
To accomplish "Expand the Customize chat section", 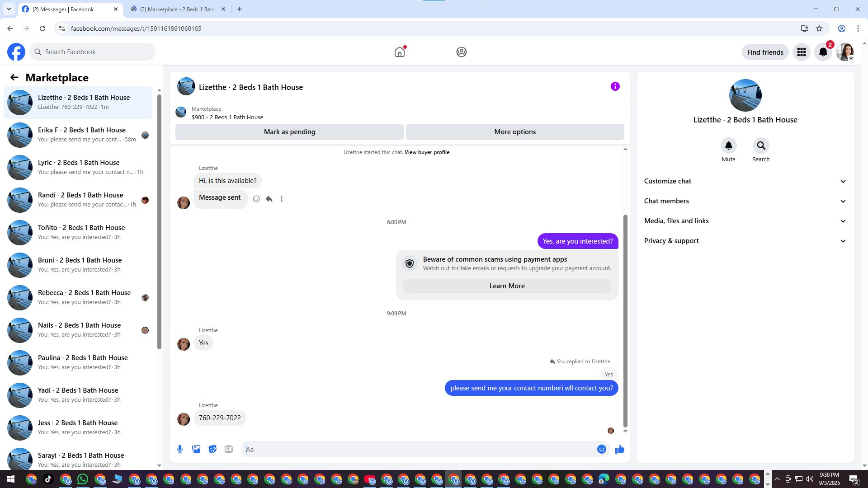I will [x=745, y=181].
